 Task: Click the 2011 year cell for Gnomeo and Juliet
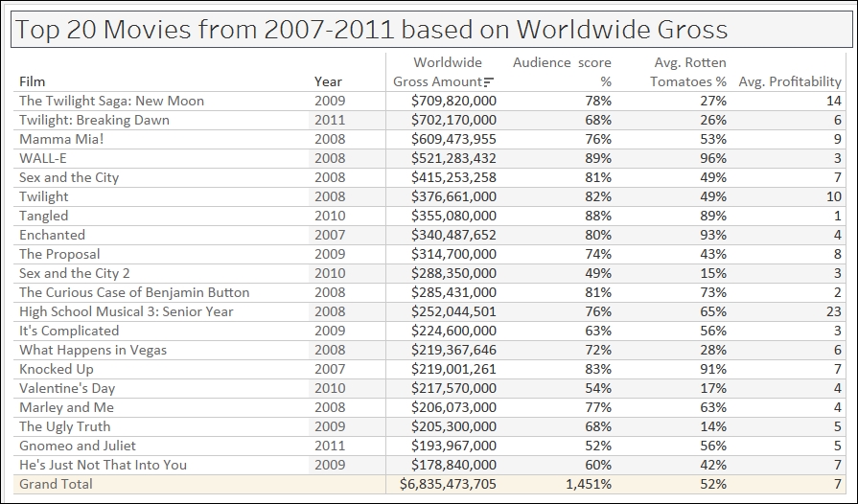tap(330, 446)
